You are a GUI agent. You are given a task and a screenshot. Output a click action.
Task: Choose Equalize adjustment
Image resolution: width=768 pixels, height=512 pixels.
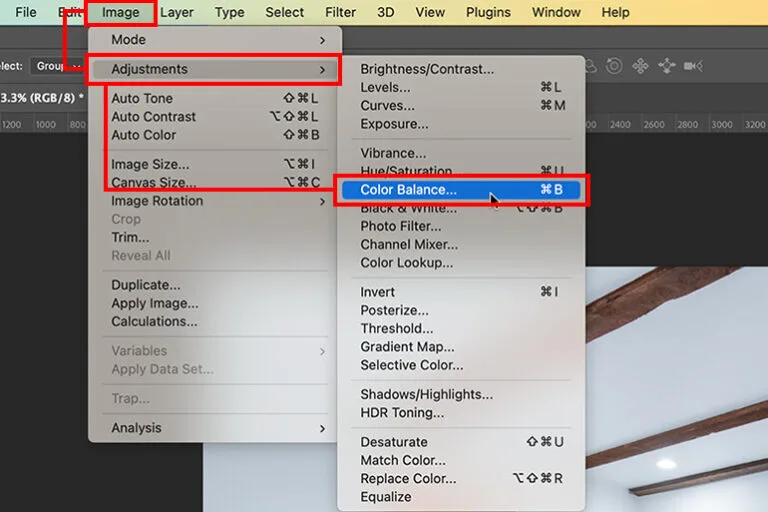pyautogui.click(x=461, y=497)
